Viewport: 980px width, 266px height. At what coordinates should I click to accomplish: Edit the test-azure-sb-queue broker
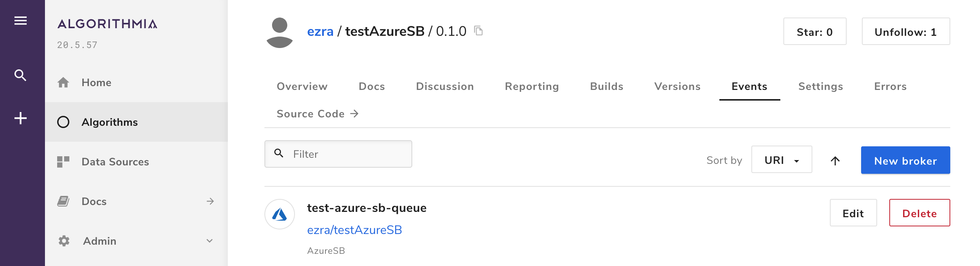[853, 213]
